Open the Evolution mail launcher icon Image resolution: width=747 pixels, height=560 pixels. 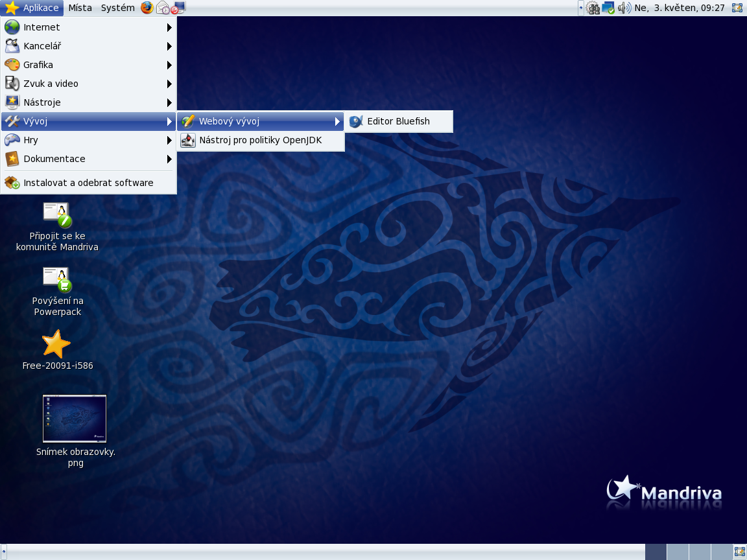coord(163,8)
